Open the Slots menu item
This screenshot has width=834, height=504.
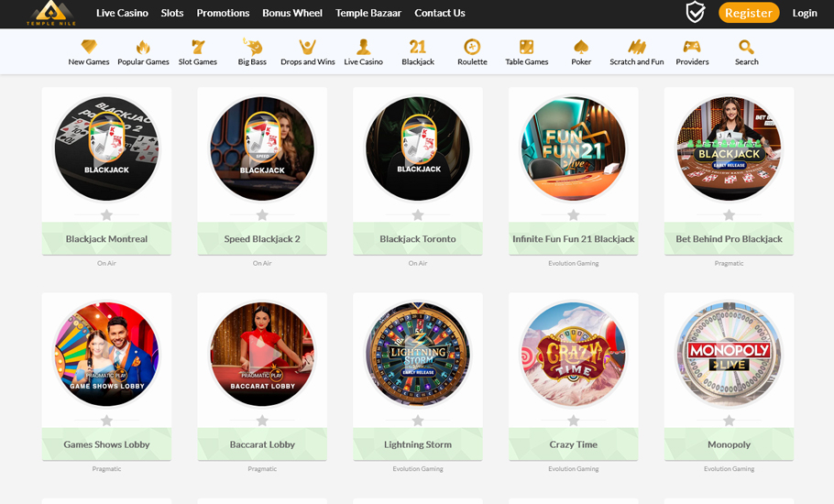(172, 13)
